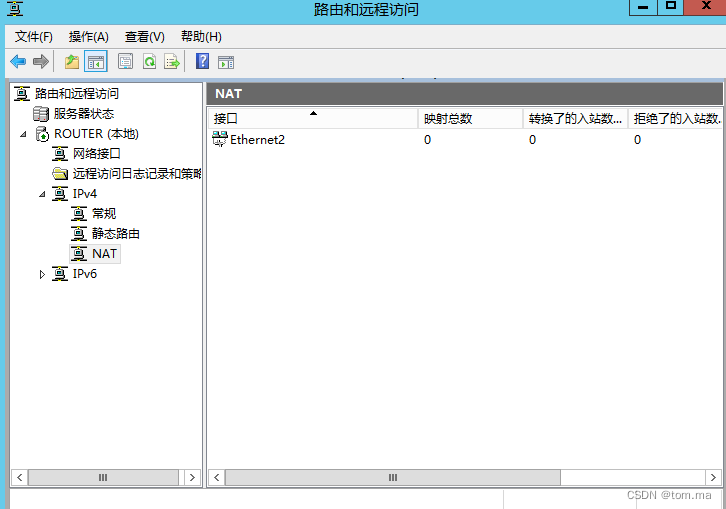This screenshot has height=509, width=726.
Task: Minimize the 路由和远程访问 window
Action: (643, 7)
